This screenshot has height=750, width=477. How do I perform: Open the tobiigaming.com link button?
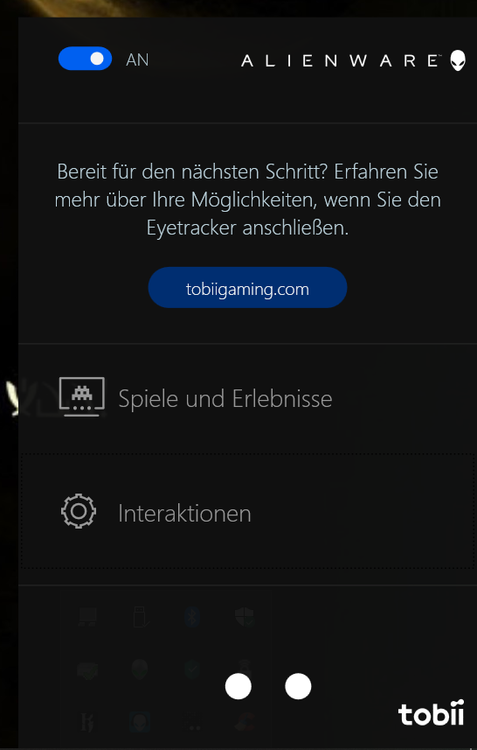[x=247, y=287]
